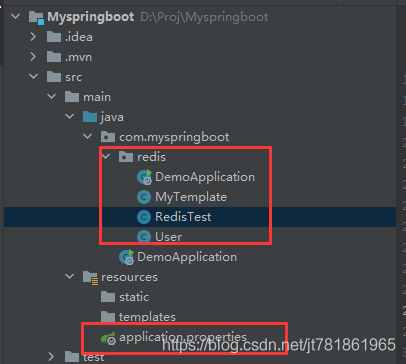Select the main label
The width and height of the screenshot is (406, 364).
pos(97,97)
